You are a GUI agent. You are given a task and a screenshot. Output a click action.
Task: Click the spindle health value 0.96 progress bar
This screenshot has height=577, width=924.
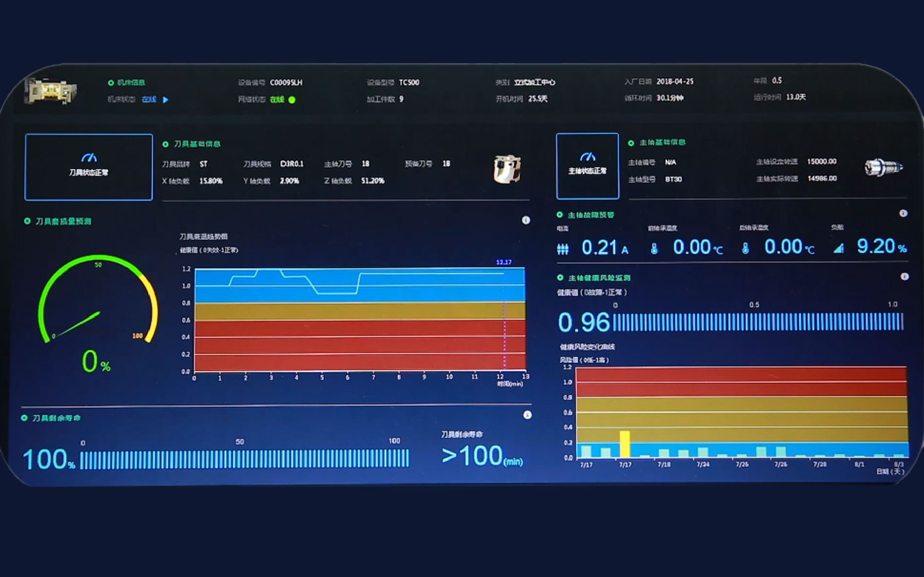click(x=758, y=322)
